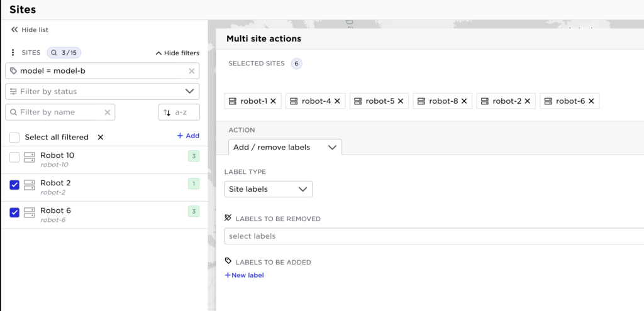Clear the Filter by name field
This screenshot has height=311, width=644.
(108, 112)
